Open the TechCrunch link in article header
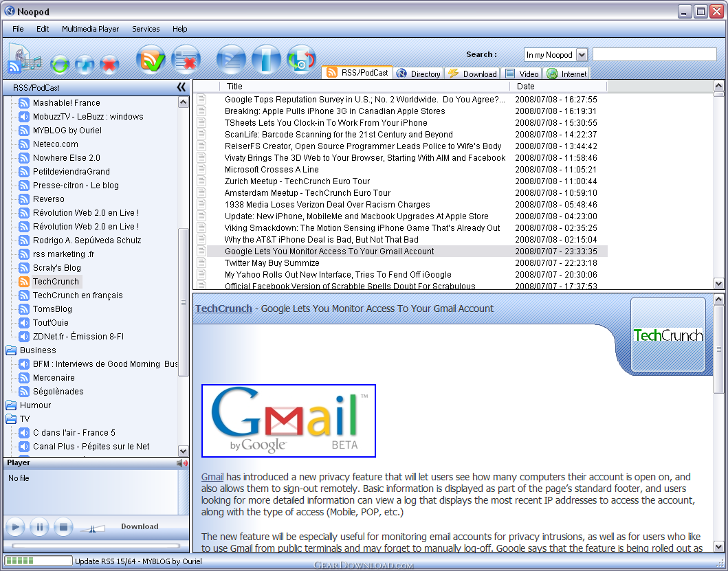The height and width of the screenshot is (571, 728). 224,309
